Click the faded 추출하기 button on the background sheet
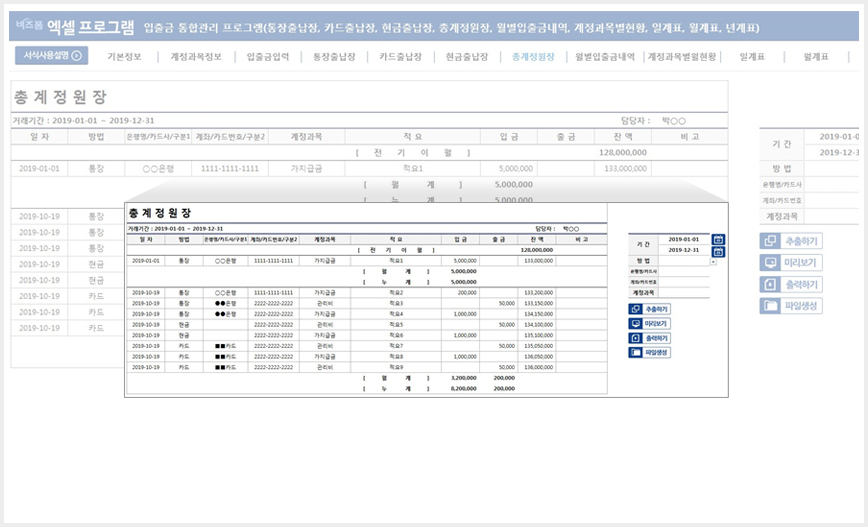 (x=791, y=241)
